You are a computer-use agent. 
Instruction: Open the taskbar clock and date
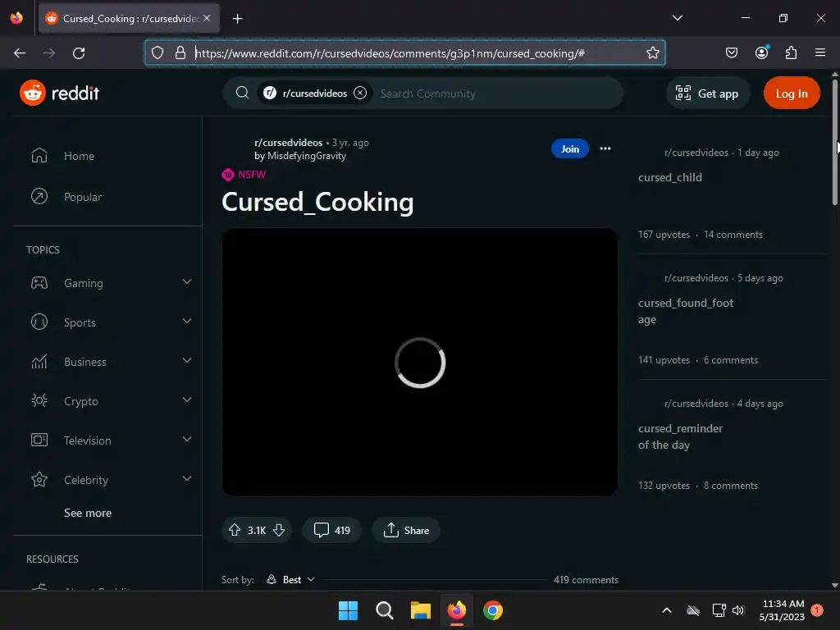pyautogui.click(x=782, y=610)
